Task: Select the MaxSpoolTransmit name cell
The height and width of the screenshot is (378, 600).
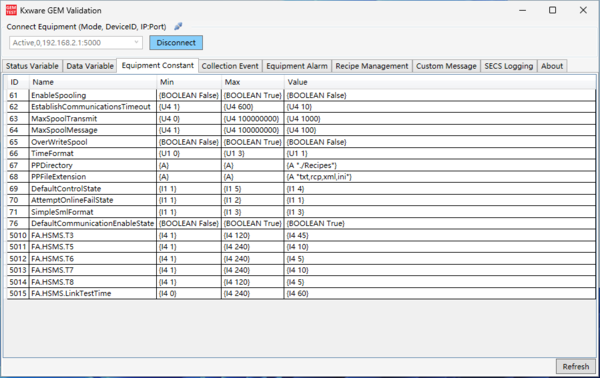Action: click(x=93, y=119)
